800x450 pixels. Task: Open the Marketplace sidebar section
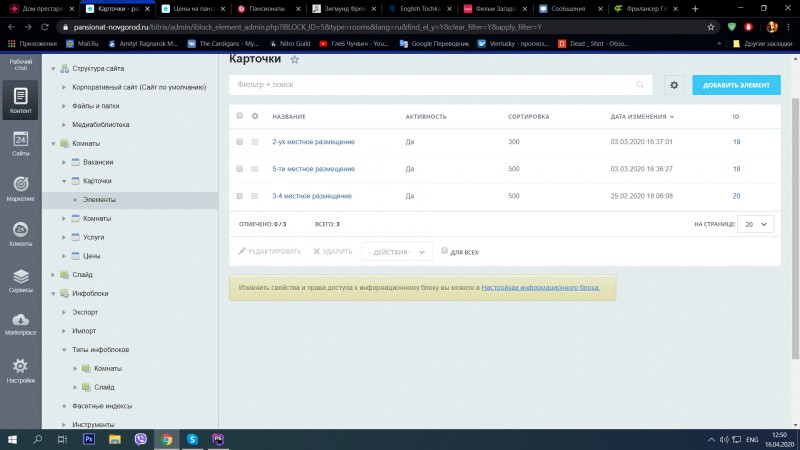click(20, 324)
